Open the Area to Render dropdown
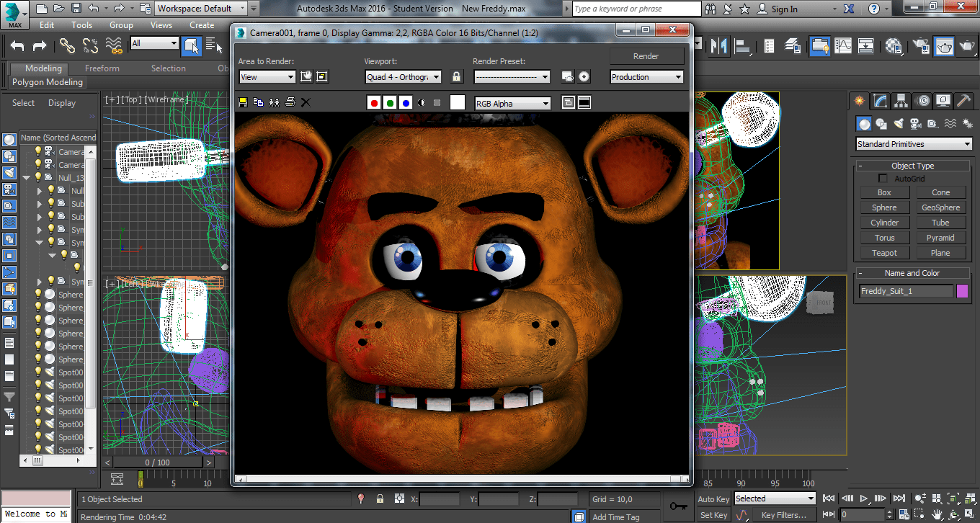 (267, 77)
